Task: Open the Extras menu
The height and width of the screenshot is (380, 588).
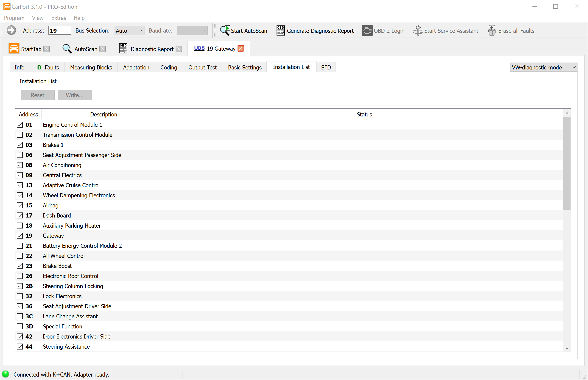Action: (59, 18)
